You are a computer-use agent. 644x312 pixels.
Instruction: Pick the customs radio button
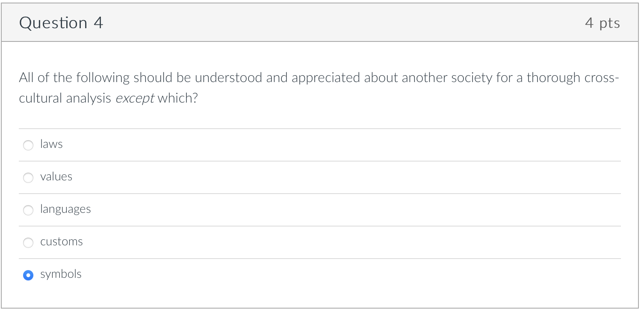(28, 243)
